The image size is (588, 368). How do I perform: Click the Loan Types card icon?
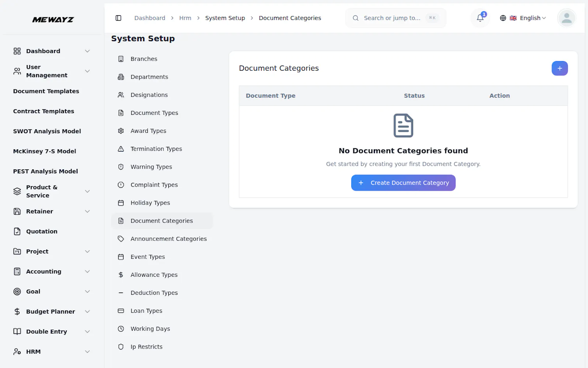click(x=121, y=311)
